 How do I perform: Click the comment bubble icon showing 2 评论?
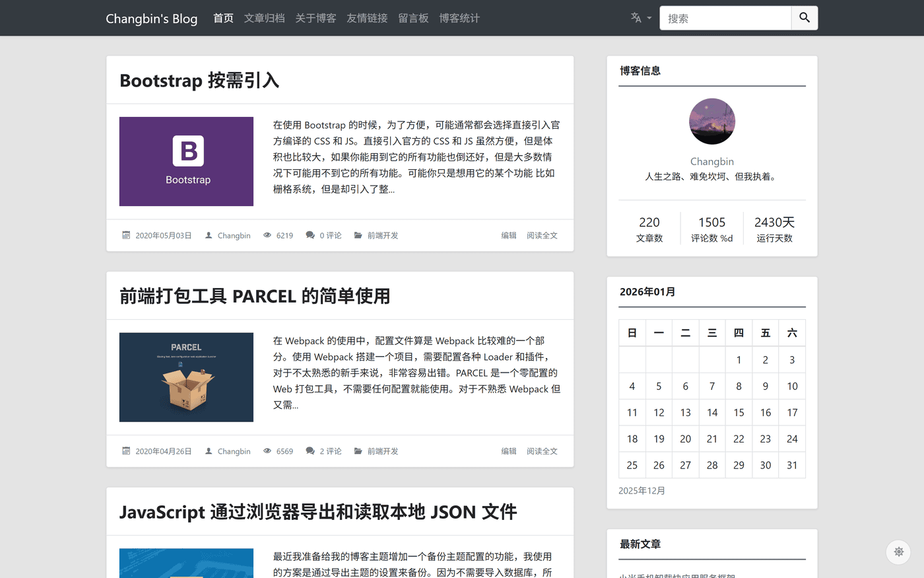tap(310, 451)
